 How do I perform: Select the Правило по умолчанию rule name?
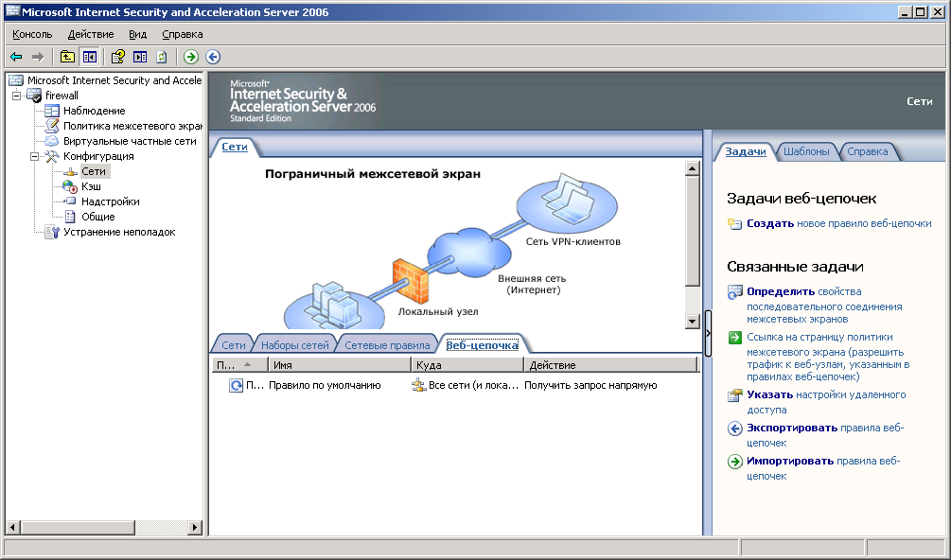click(325, 385)
